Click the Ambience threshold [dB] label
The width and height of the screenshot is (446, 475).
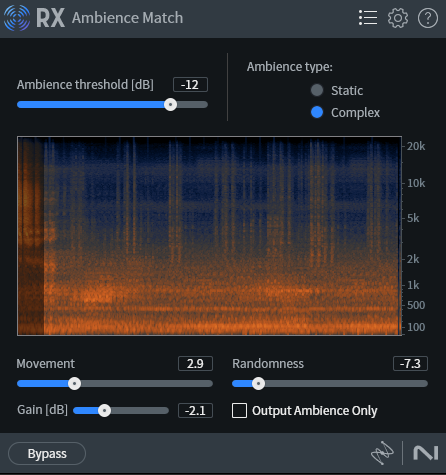(x=85, y=85)
